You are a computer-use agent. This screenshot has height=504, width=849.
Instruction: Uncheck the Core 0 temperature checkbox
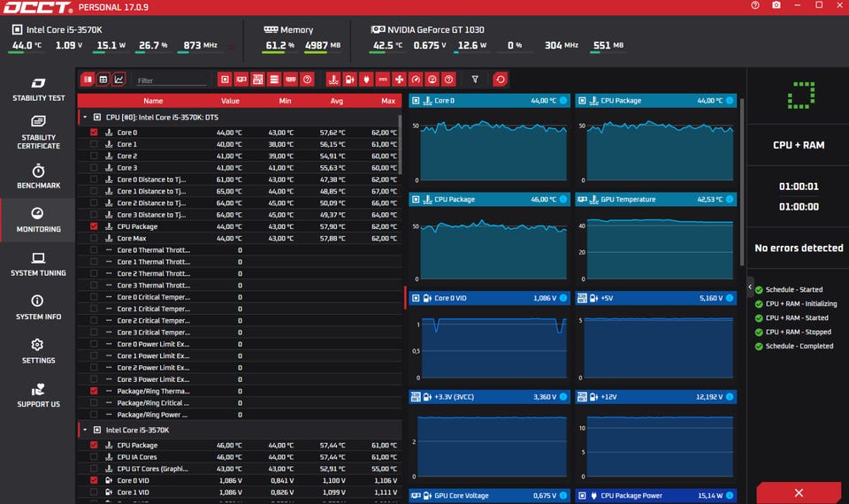95,132
